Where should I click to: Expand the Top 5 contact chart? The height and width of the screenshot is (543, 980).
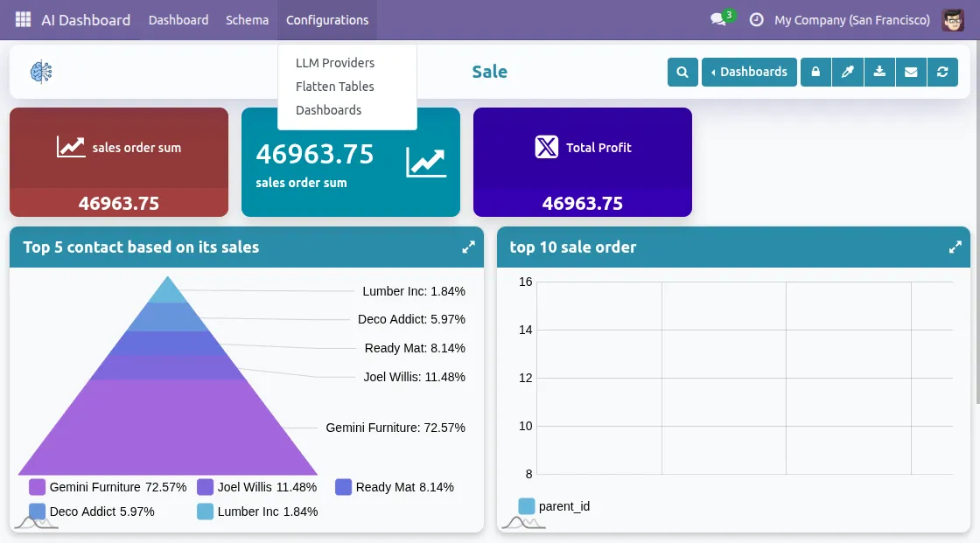coord(469,247)
